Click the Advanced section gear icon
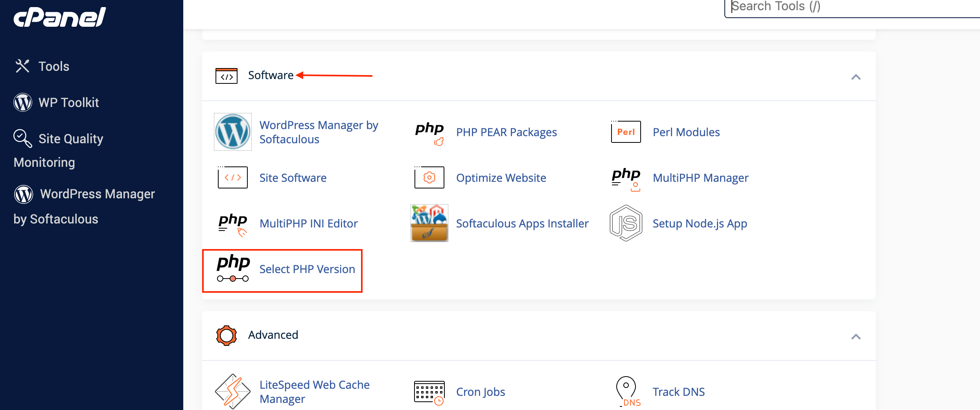The image size is (980, 410). click(227, 336)
